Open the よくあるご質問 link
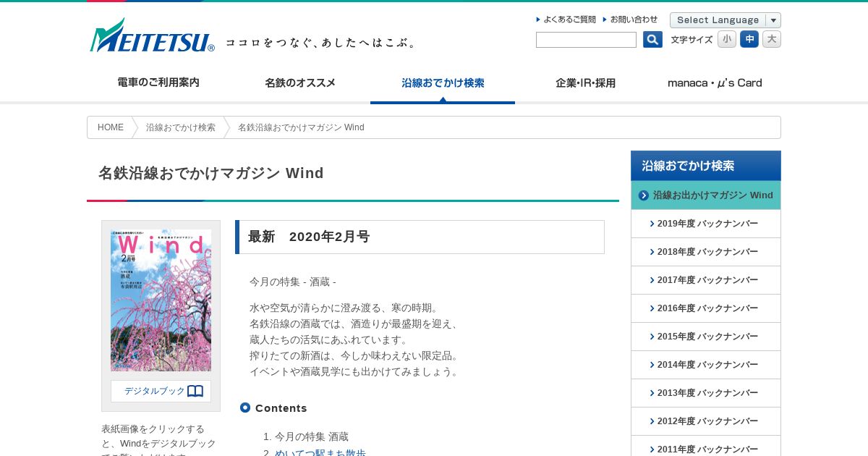The width and height of the screenshot is (868, 456). (x=566, y=20)
